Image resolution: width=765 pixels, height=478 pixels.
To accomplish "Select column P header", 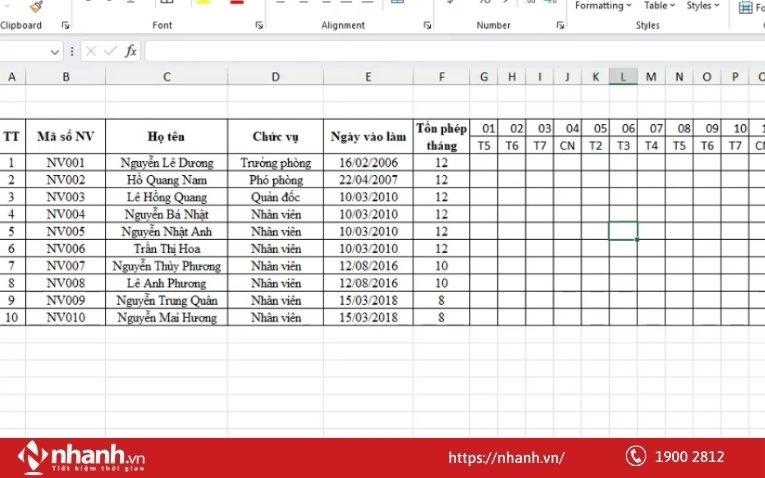I will pos(735,77).
